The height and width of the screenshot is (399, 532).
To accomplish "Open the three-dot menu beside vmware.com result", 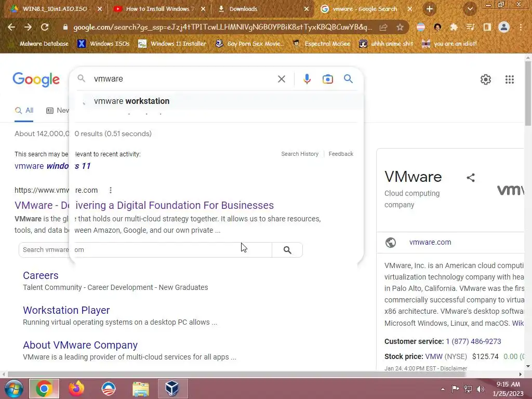I will (111, 190).
